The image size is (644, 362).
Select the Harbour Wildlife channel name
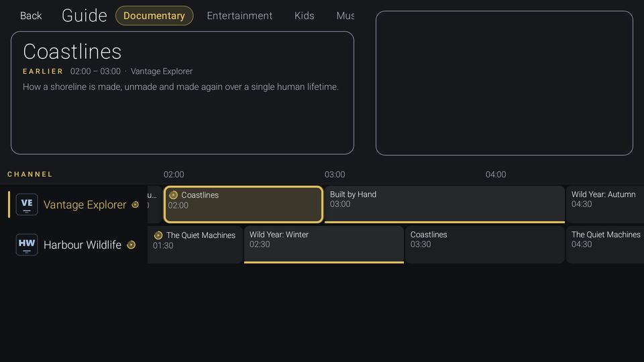point(83,245)
